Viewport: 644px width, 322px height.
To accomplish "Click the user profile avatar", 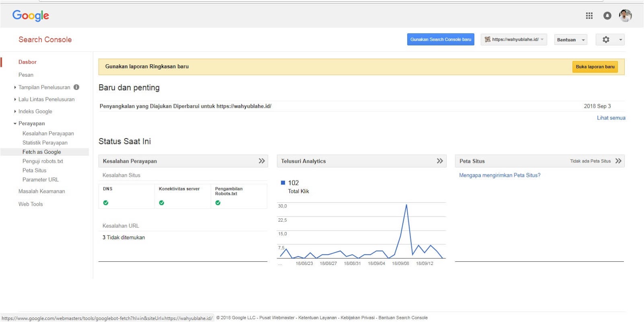I will click(625, 16).
